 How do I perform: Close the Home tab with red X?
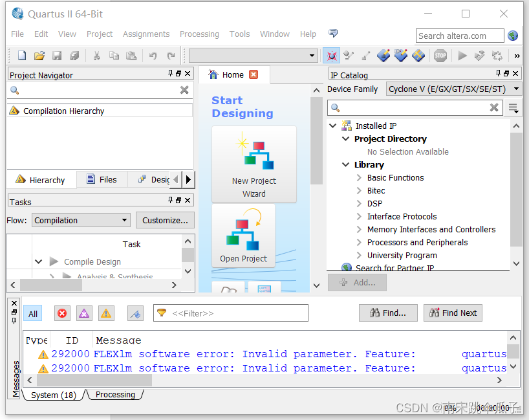pyautogui.click(x=254, y=74)
